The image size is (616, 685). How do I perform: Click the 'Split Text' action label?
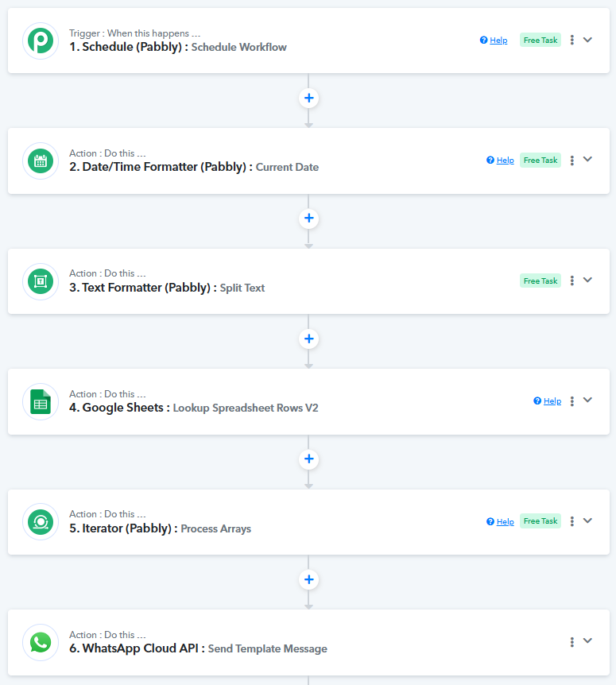coord(242,288)
